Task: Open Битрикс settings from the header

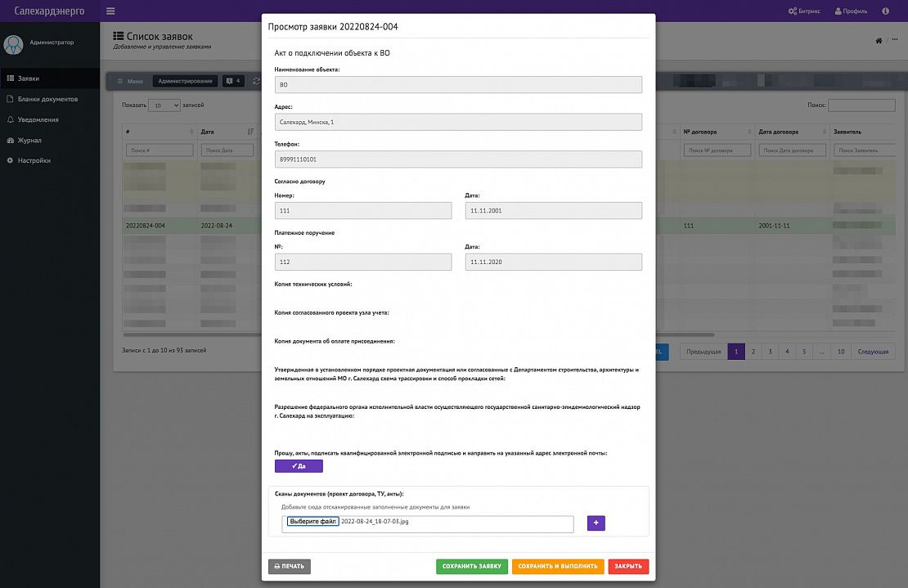Action: click(806, 11)
